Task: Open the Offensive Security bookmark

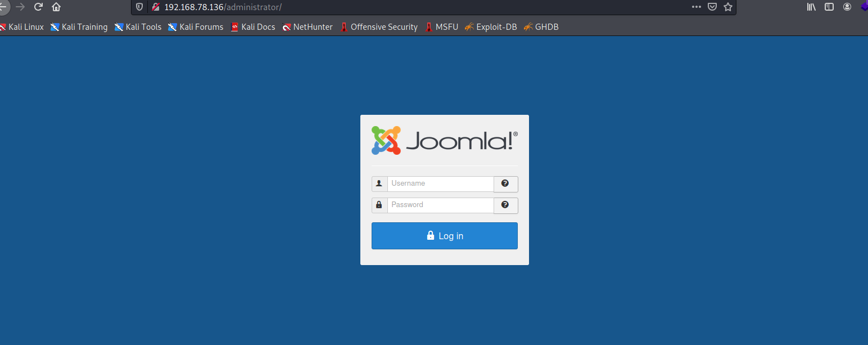Action: point(379,27)
